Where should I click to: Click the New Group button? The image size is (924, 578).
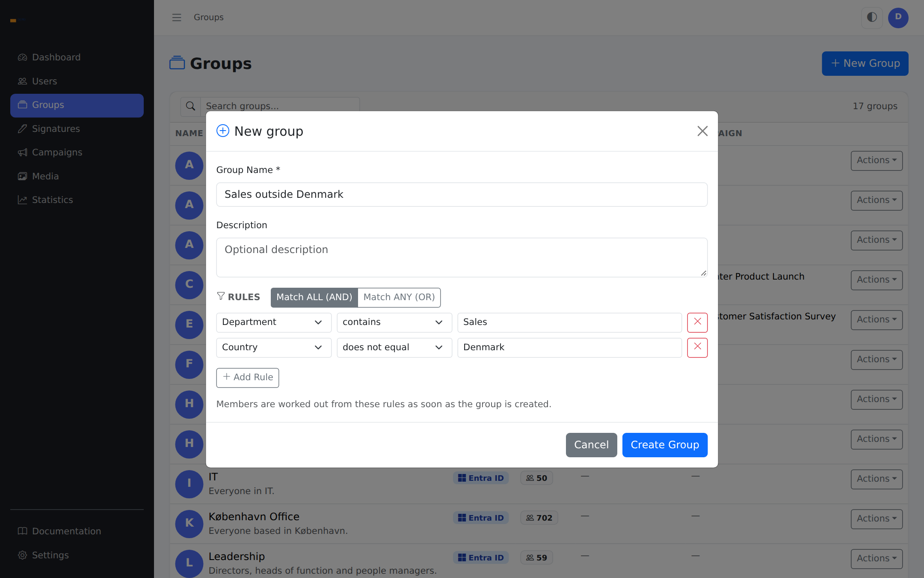tap(865, 63)
